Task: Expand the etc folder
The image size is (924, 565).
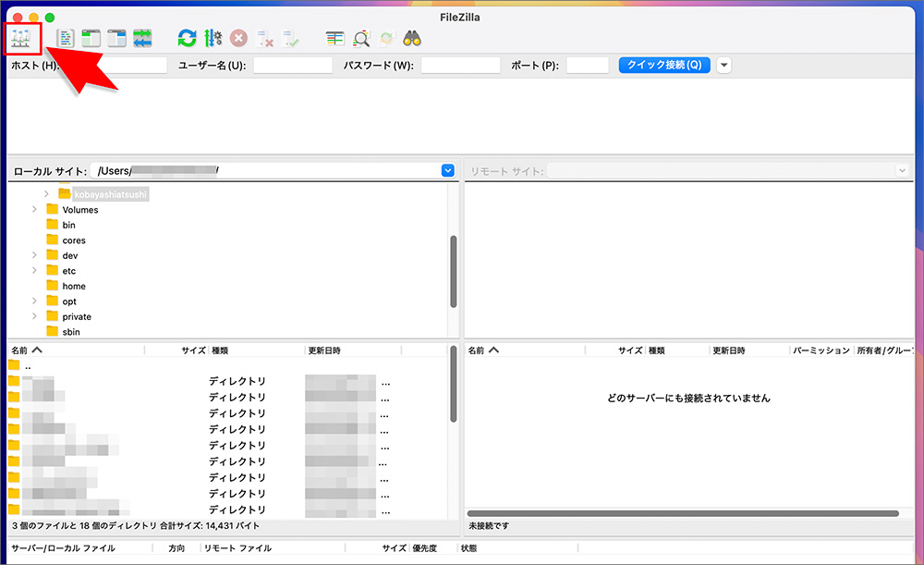Action: (x=34, y=271)
